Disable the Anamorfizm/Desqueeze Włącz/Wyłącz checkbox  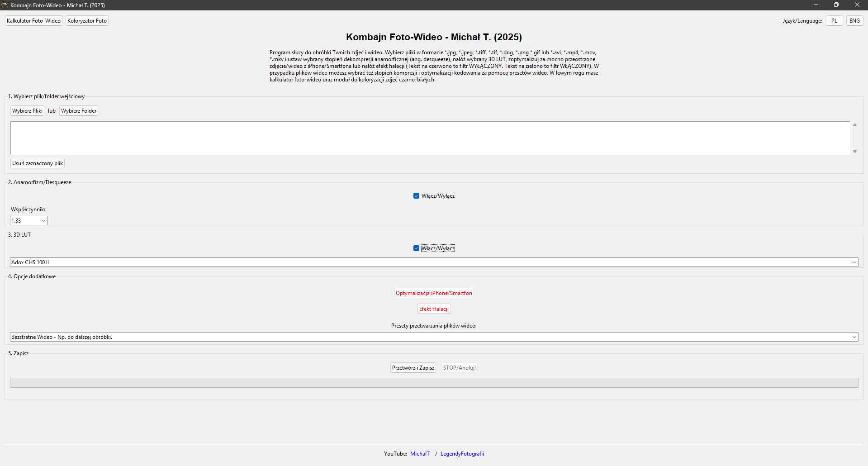point(416,195)
